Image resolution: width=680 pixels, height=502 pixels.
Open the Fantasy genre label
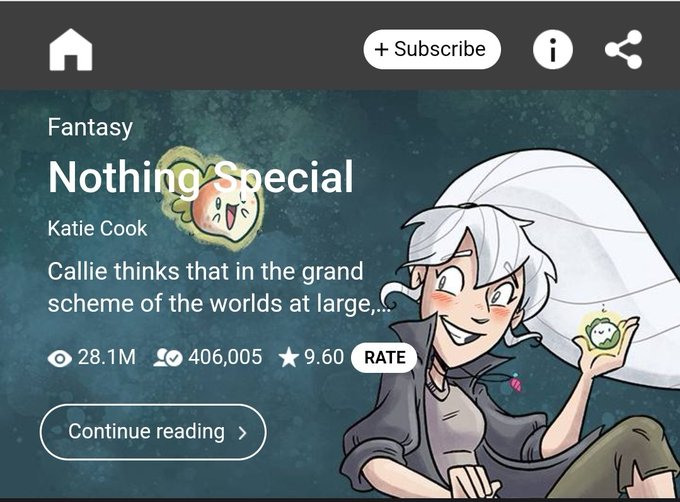90,128
